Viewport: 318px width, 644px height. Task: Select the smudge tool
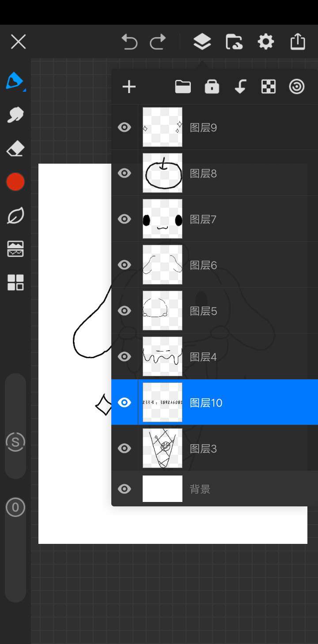[x=15, y=115]
